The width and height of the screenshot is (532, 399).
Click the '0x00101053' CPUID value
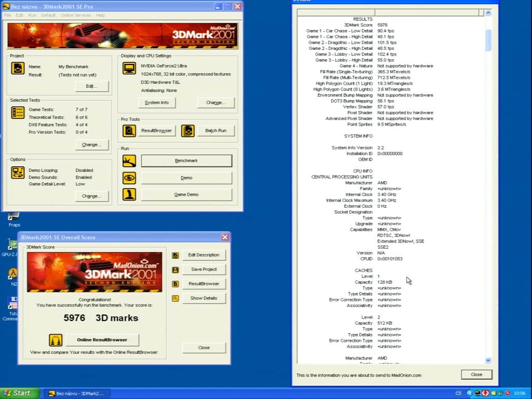(x=390, y=259)
